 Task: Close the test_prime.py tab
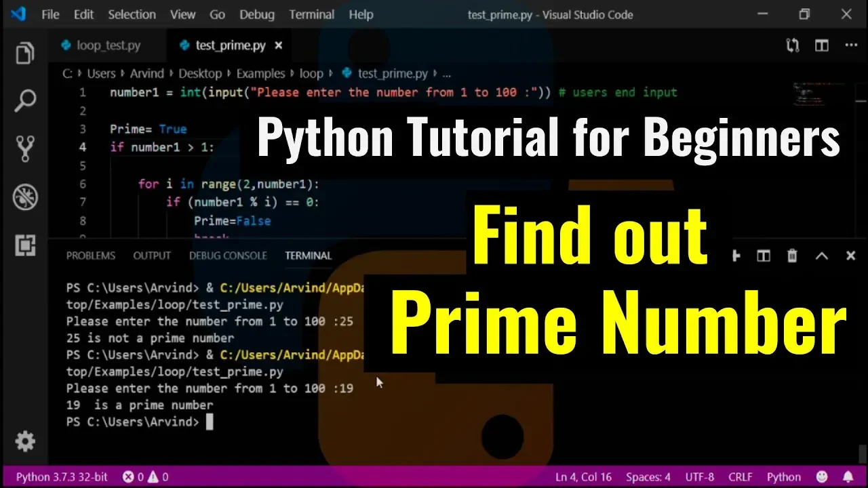[x=278, y=45]
